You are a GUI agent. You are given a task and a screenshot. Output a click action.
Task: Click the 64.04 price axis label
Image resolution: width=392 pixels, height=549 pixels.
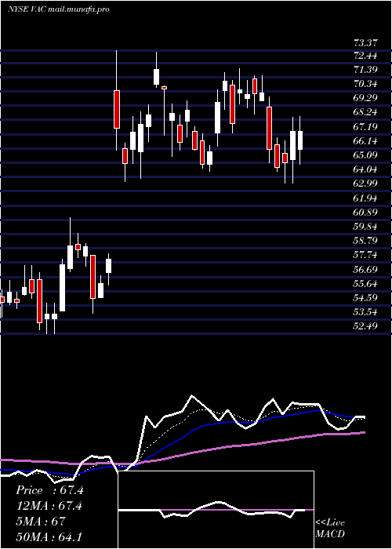(x=366, y=169)
